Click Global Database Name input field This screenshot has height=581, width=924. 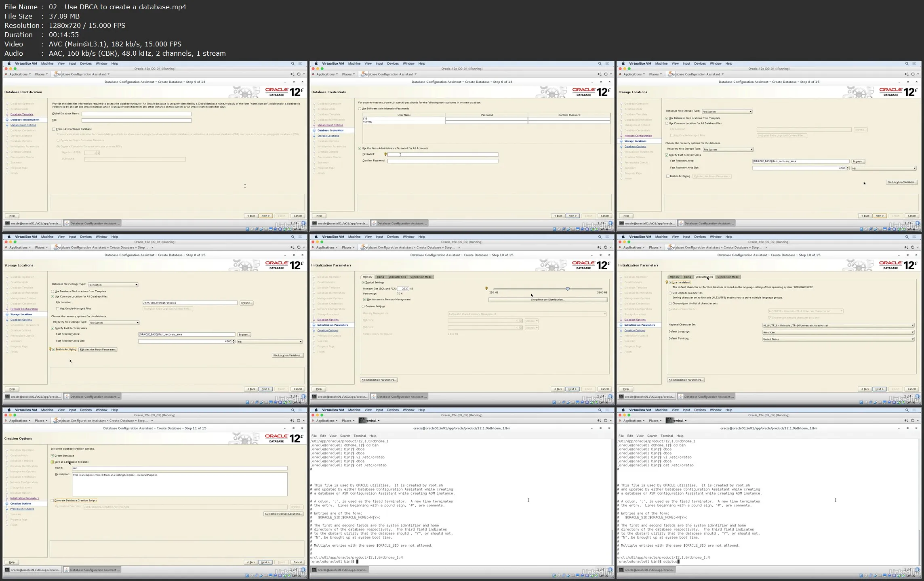tap(137, 114)
